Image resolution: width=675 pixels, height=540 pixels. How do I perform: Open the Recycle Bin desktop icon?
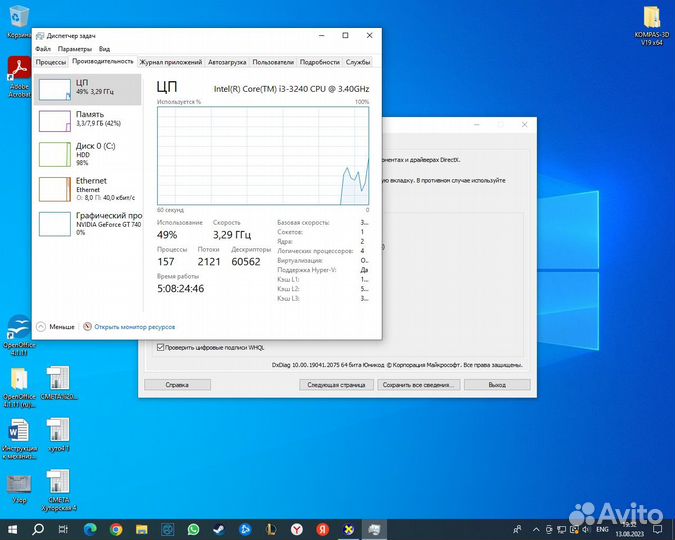(x=18, y=22)
